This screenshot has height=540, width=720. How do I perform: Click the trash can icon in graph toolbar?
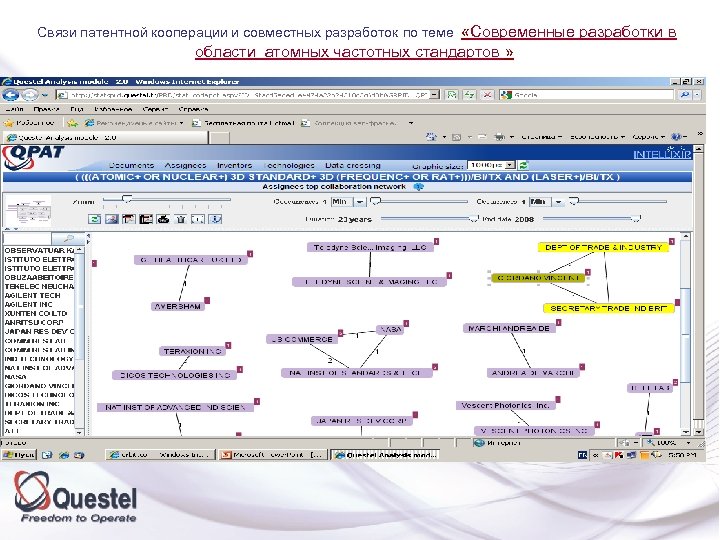180,219
